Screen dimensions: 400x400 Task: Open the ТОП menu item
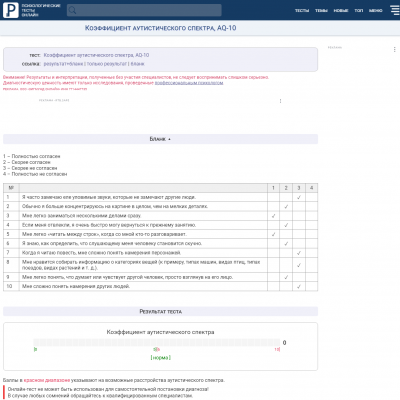[359, 11]
